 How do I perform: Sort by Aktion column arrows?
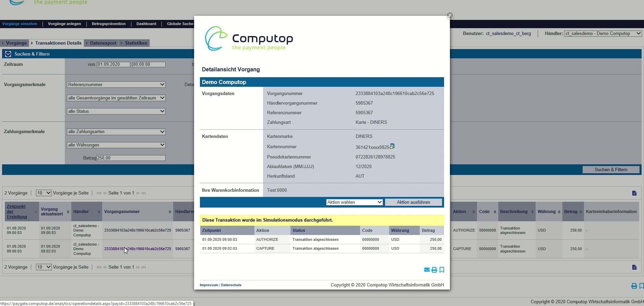pyautogui.click(x=474, y=212)
